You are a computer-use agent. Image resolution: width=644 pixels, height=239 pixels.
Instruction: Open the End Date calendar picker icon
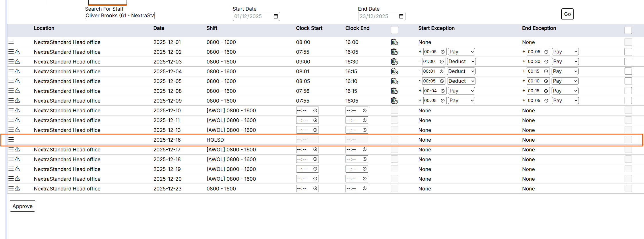point(401,16)
